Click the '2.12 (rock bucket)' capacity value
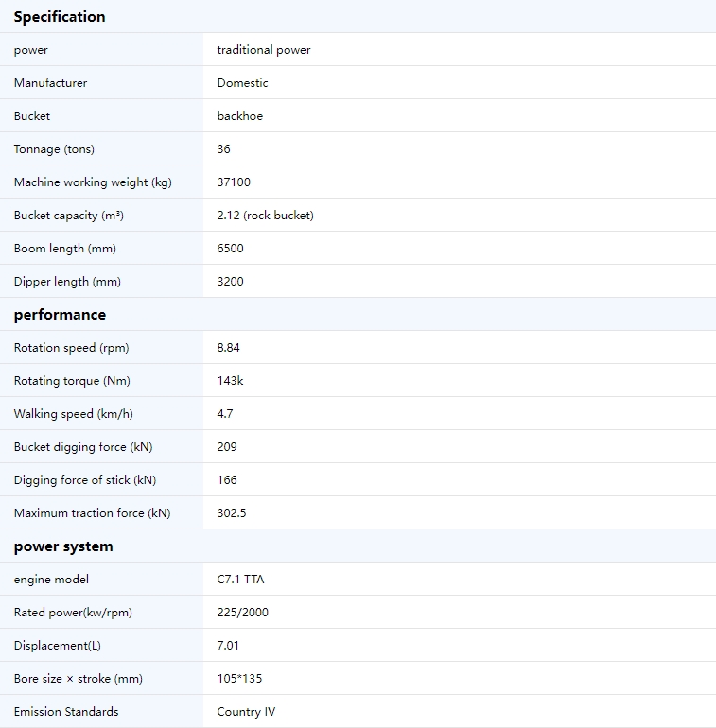Screen dimensions: 716x728 (x=265, y=216)
